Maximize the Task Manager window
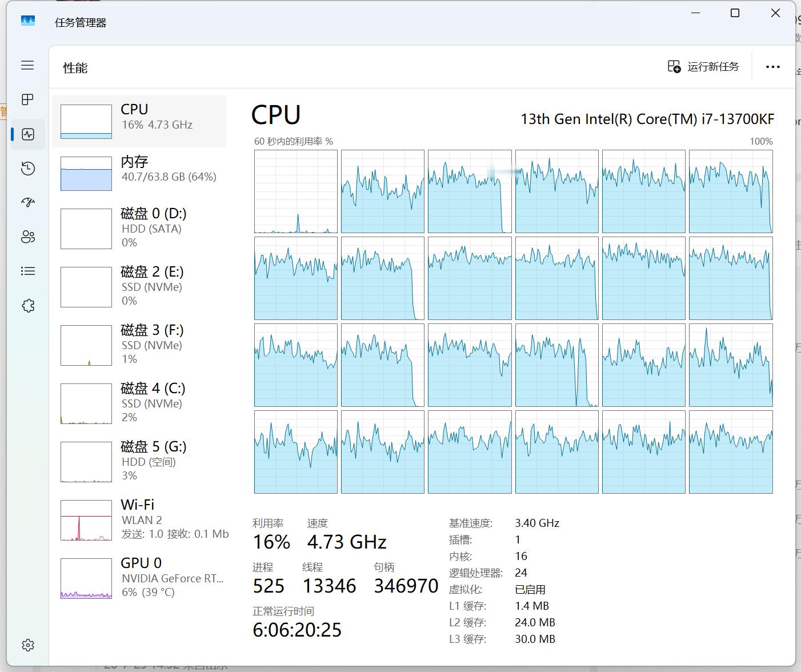 click(x=735, y=13)
